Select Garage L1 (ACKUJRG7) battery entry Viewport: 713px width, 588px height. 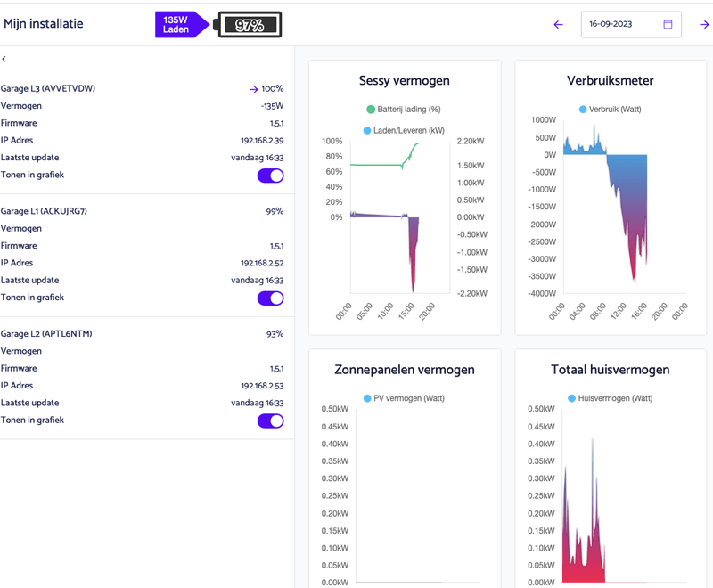pyautogui.click(x=44, y=211)
